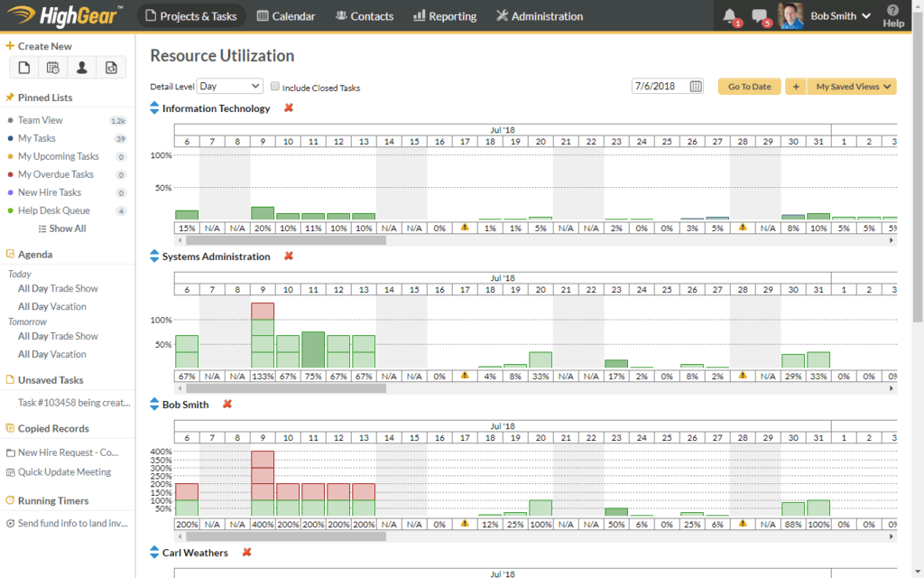Switch to the Calendar section
Image resolution: width=924 pixels, height=578 pixels.
point(286,15)
